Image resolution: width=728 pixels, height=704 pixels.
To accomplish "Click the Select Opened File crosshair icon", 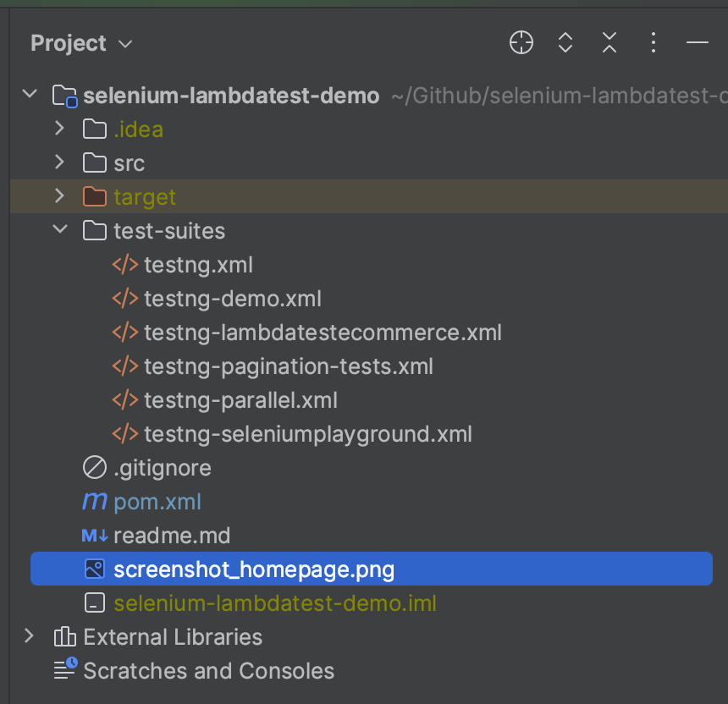I will pyautogui.click(x=521, y=42).
